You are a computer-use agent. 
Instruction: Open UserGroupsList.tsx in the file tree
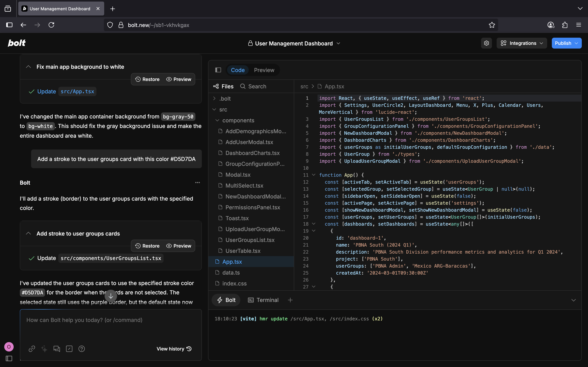(250, 240)
